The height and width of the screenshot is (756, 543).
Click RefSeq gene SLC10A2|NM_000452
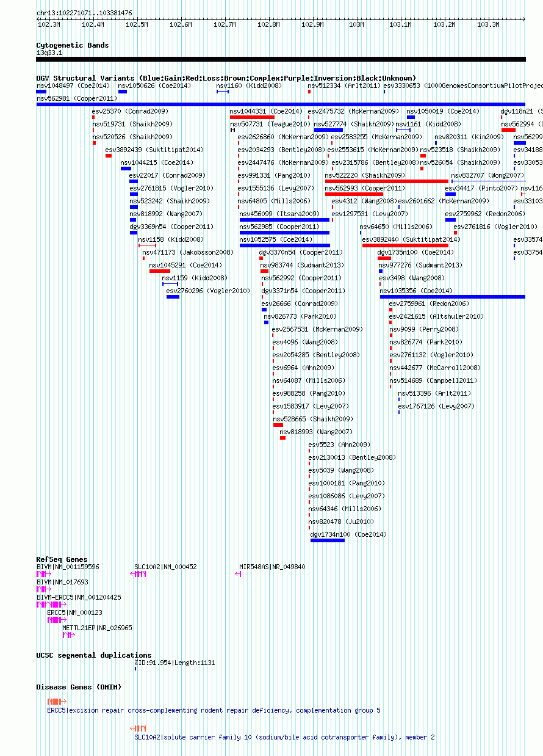(138, 575)
